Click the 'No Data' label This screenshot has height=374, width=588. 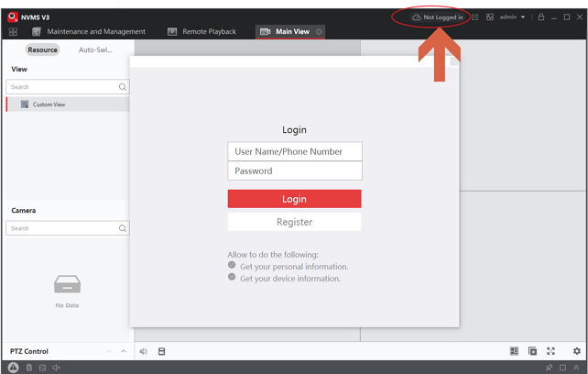coord(67,305)
